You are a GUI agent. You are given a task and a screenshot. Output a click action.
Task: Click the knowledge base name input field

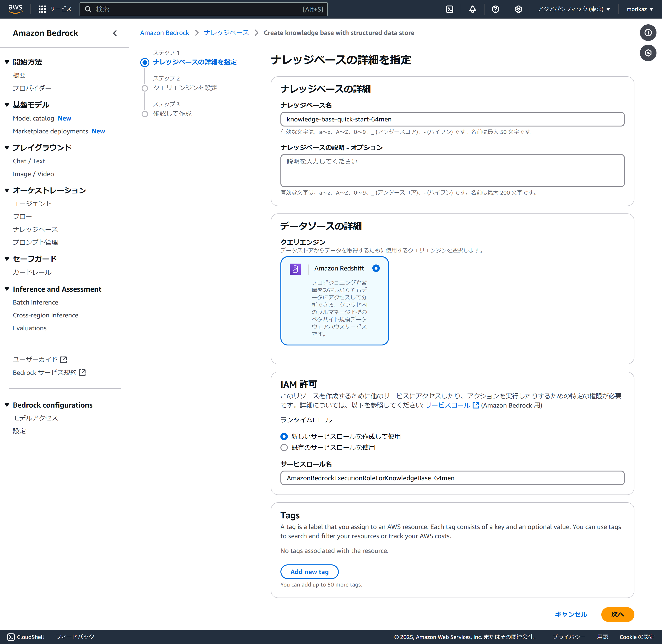pyautogui.click(x=452, y=119)
